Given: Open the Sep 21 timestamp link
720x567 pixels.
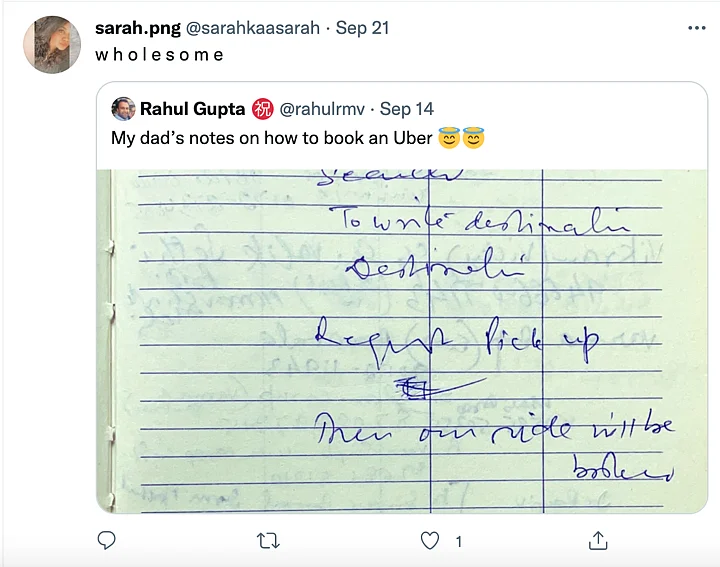Looking at the screenshot, I should (x=362, y=28).
